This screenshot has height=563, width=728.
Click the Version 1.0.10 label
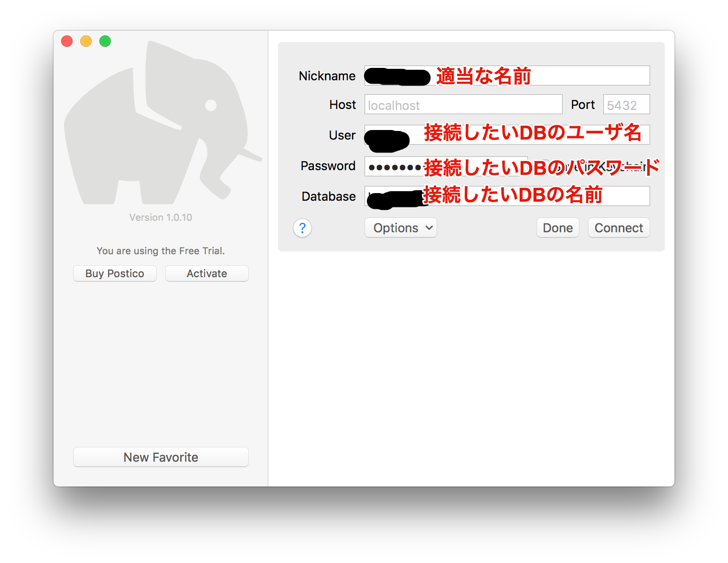click(x=161, y=217)
